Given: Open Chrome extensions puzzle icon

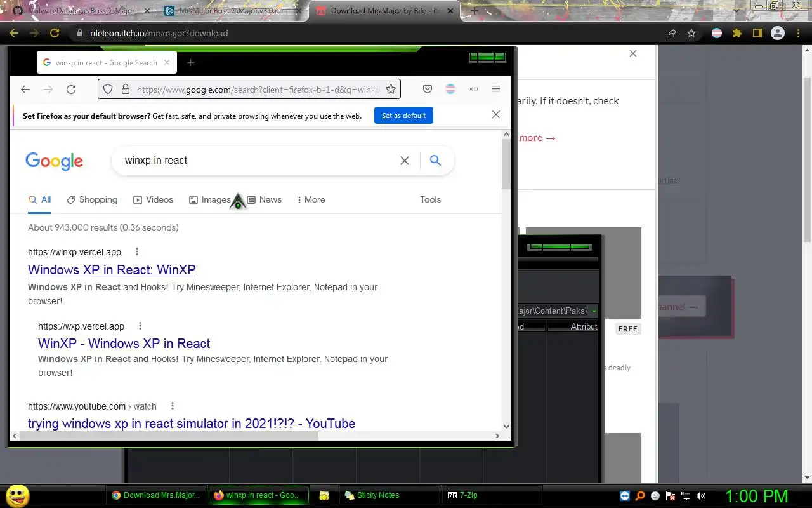Looking at the screenshot, I should tap(737, 33).
